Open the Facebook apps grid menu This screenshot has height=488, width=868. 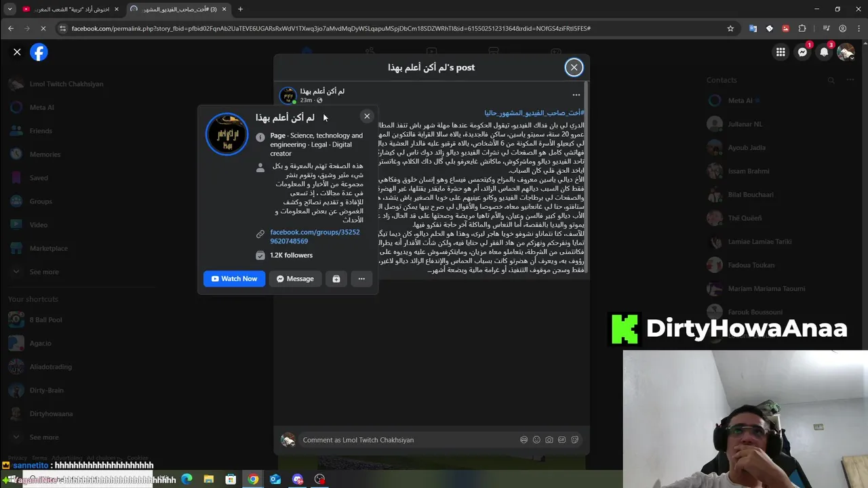click(781, 52)
